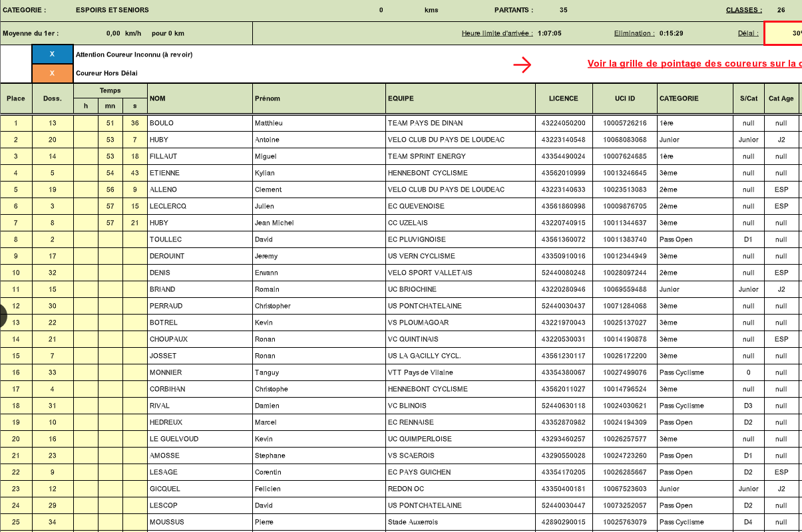Click the 'Heure limite d'arrivée' label
The image size is (802, 532).
497,33
